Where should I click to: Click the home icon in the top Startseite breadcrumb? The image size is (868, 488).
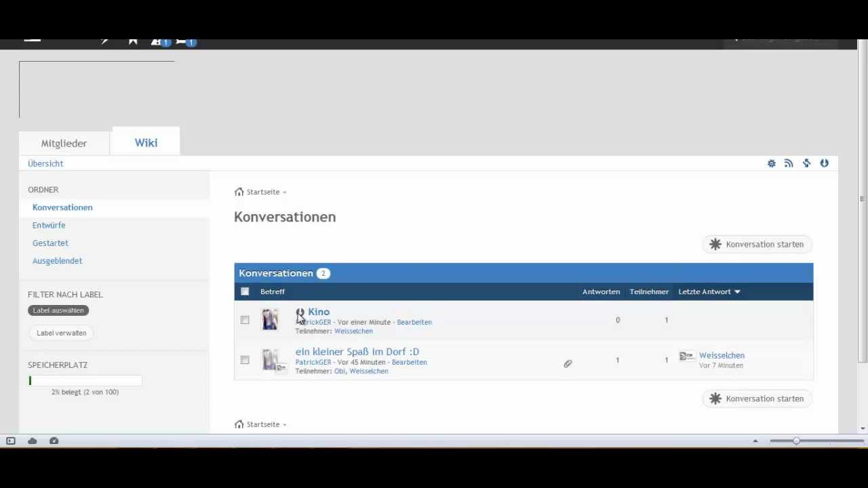(239, 192)
